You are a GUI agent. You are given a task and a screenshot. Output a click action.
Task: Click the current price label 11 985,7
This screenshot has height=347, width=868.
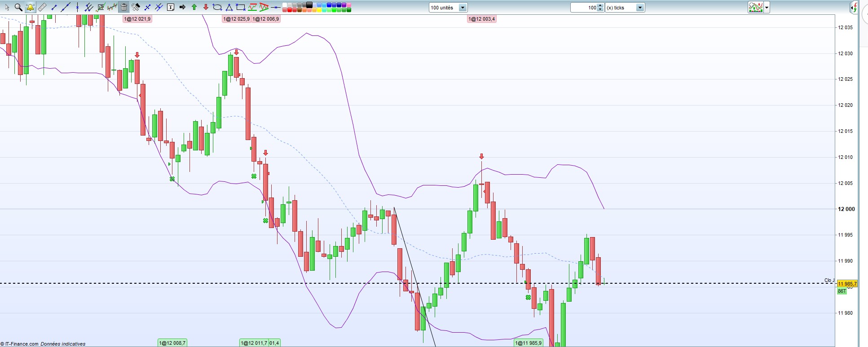point(847,284)
